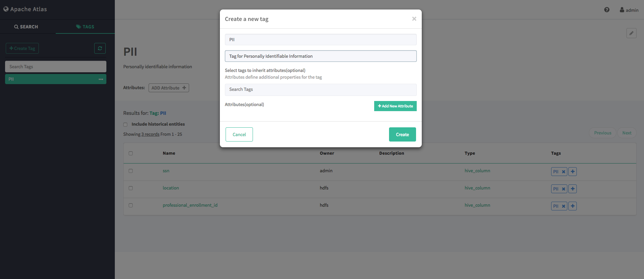644x279 pixels.
Task: Open the edit pencil icon top right
Action: (631, 33)
